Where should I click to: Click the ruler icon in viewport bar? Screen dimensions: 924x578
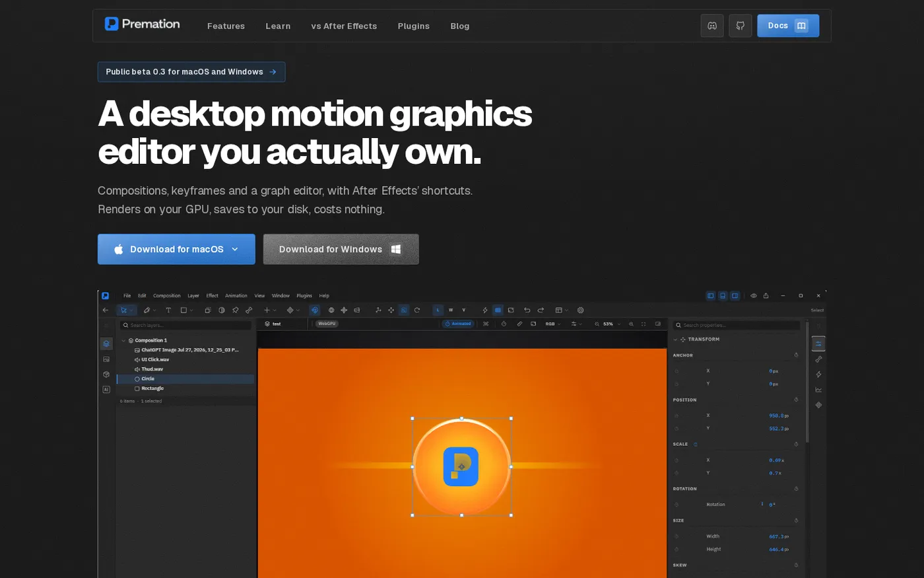(x=519, y=324)
